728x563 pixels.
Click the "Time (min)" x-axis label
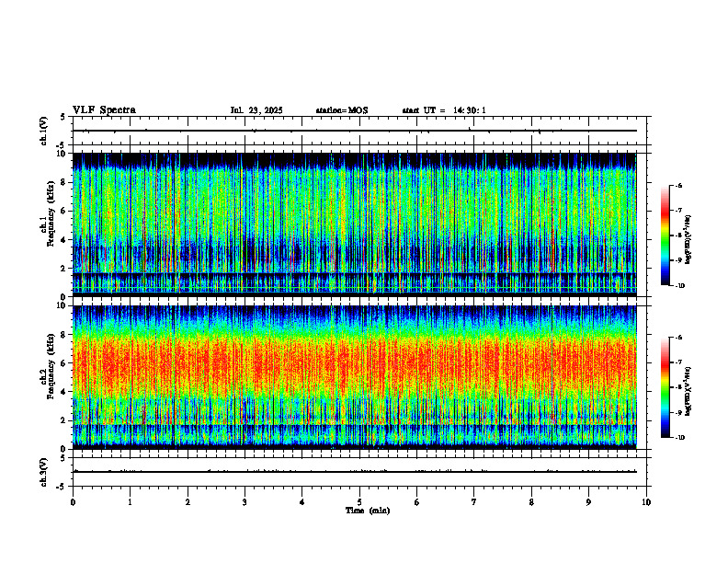[368, 511]
